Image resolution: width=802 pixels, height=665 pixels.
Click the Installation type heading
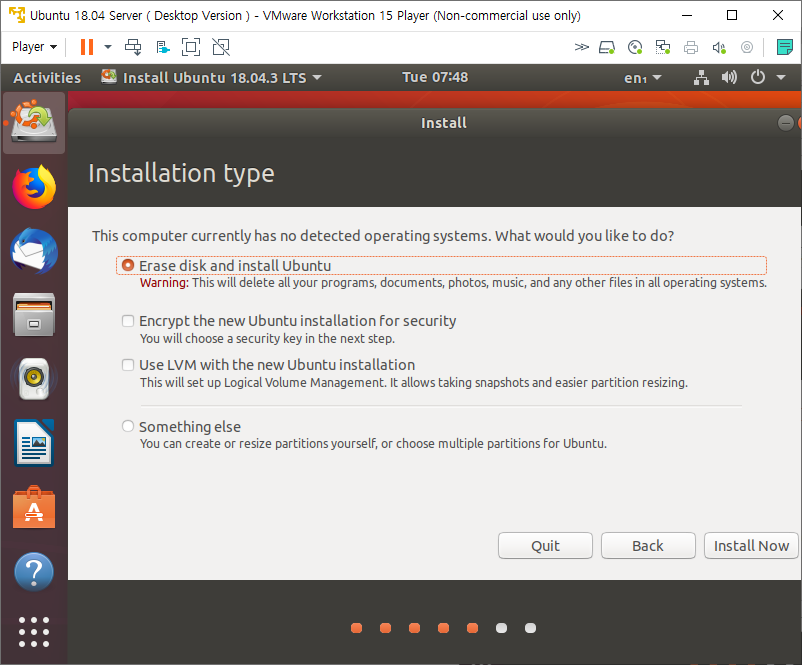pos(182,174)
